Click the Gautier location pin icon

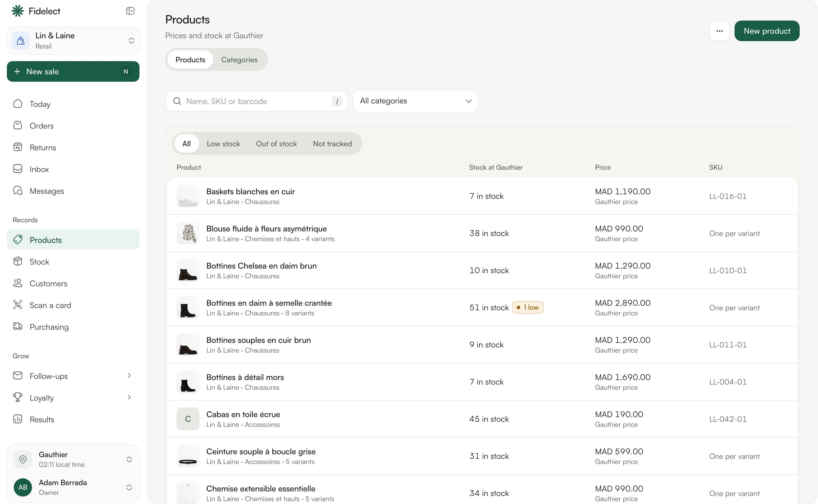[x=23, y=459]
